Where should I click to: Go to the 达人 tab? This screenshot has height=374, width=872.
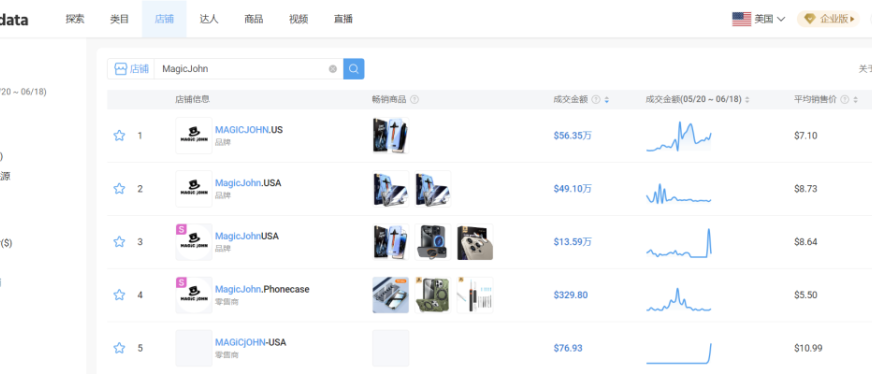(209, 19)
